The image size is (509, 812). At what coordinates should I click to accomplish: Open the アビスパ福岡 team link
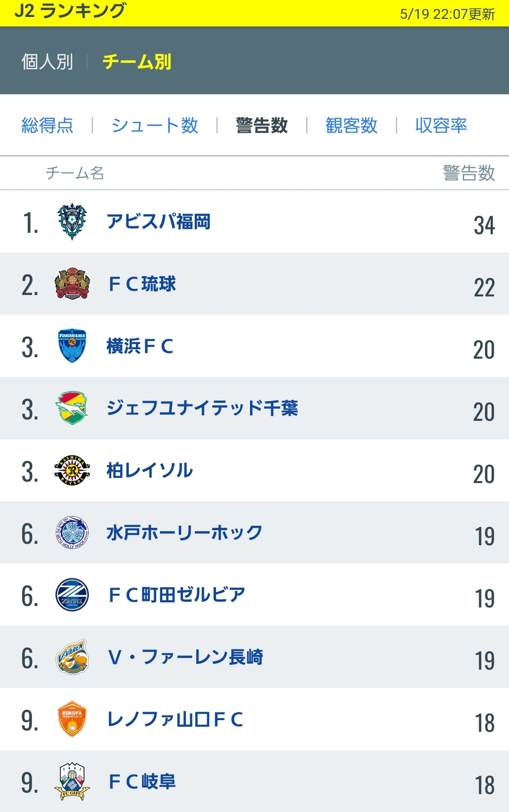(x=159, y=221)
